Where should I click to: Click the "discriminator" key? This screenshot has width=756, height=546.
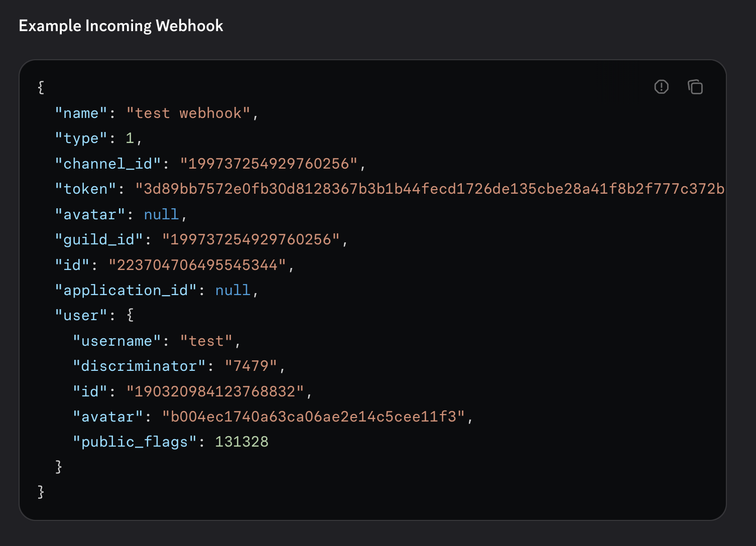click(x=139, y=366)
